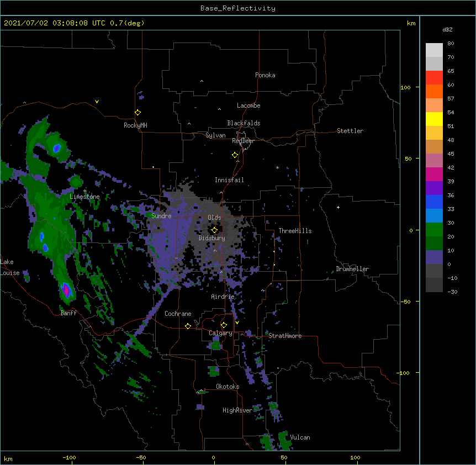Select the HighRiver label
This screenshot has width=476, height=465.
[x=237, y=410]
